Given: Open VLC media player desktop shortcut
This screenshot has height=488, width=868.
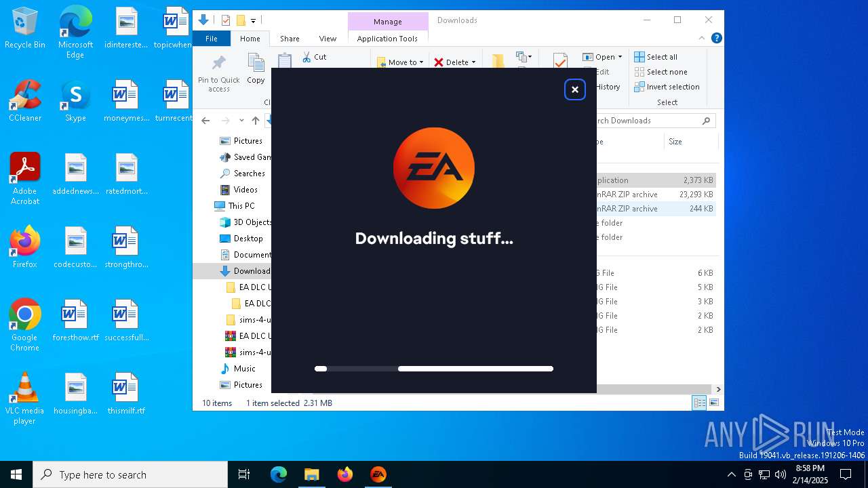Looking at the screenshot, I should (25, 399).
